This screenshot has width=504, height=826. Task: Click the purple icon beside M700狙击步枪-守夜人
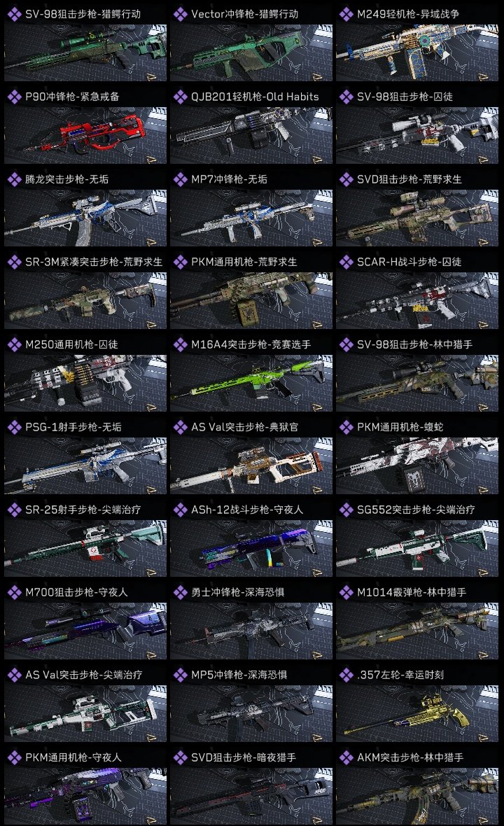tap(14, 592)
